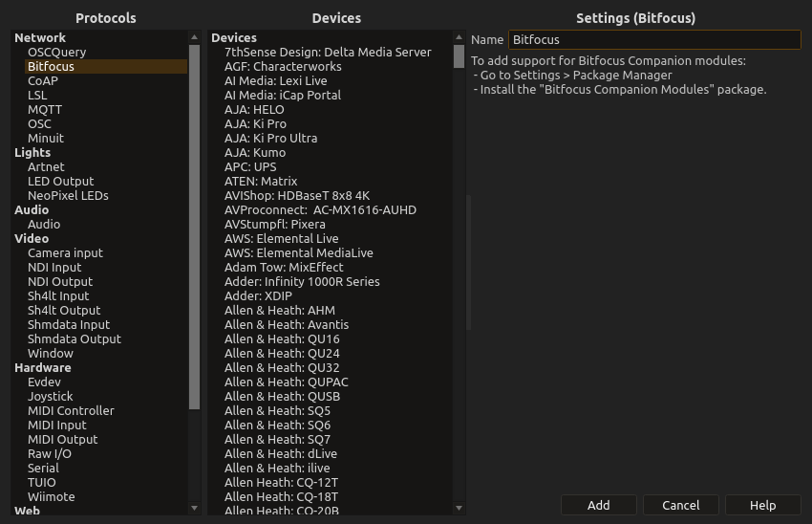Click the Add button
This screenshot has height=524, width=812.
(598, 505)
